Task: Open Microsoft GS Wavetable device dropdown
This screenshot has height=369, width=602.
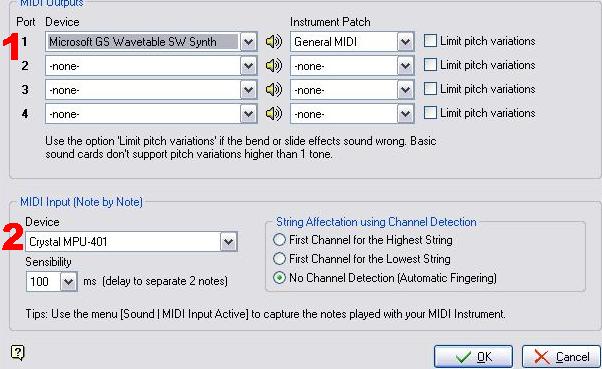Action: click(249, 41)
